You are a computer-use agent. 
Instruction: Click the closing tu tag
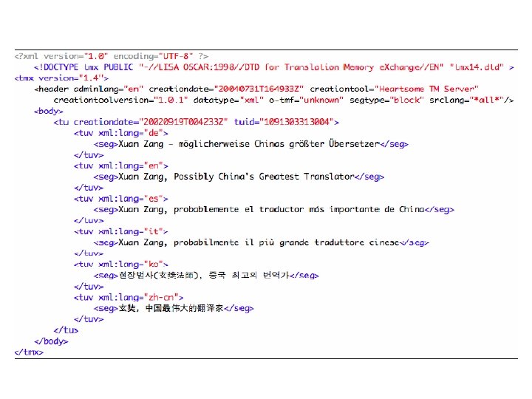pos(66,330)
